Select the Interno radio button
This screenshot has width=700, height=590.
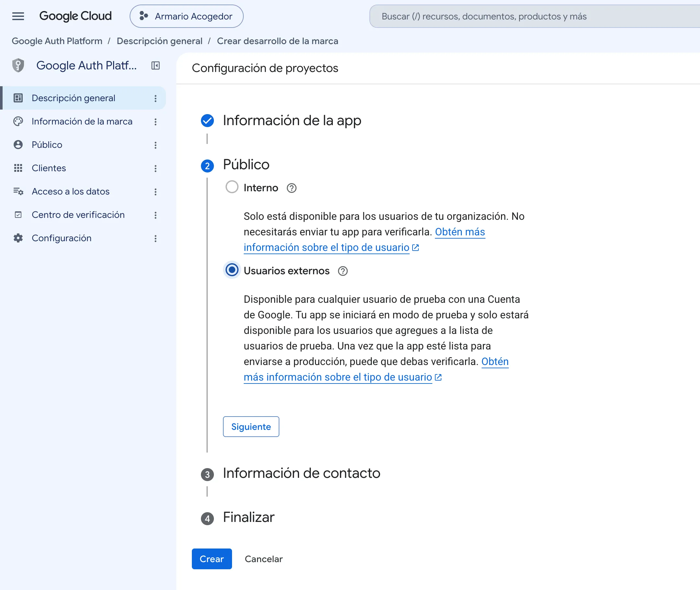click(232, 187)
